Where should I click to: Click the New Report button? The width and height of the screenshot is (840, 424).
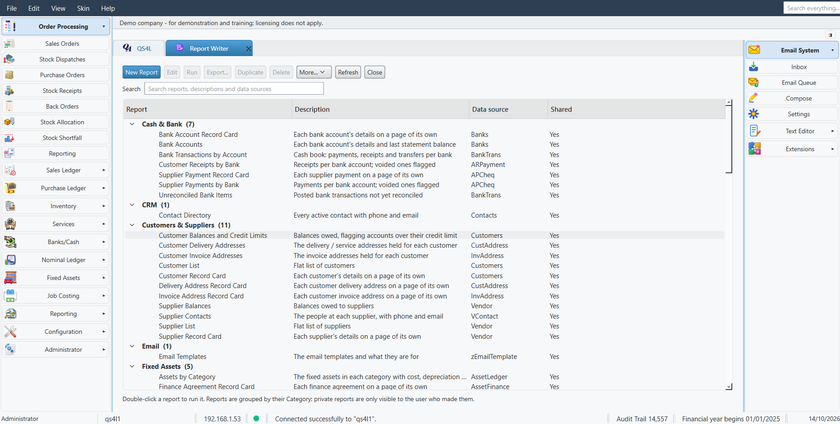click(141, 72)
